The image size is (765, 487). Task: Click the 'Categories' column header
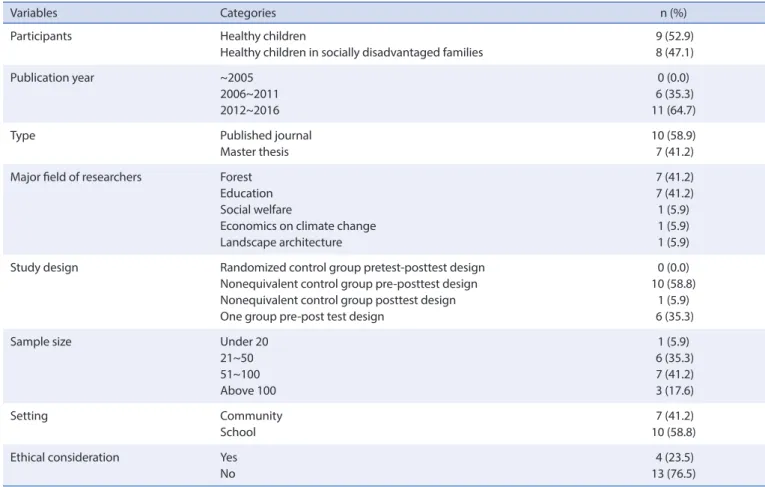248,13
